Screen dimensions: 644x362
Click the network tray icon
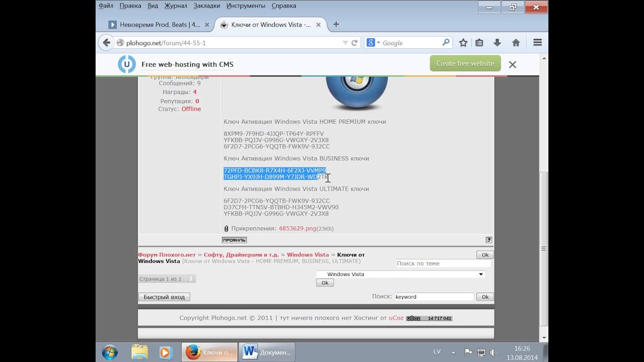[481, 352]
